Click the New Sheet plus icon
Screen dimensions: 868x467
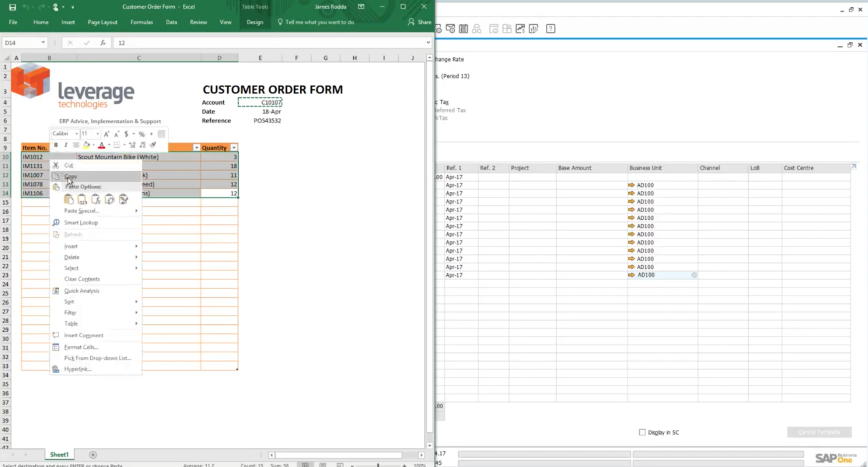click(x=93, y=455)
